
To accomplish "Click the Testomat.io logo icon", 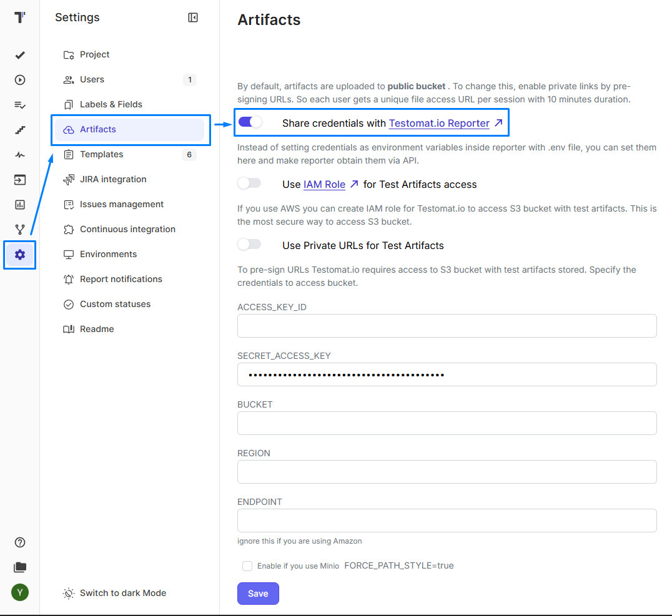I will 20,17.
